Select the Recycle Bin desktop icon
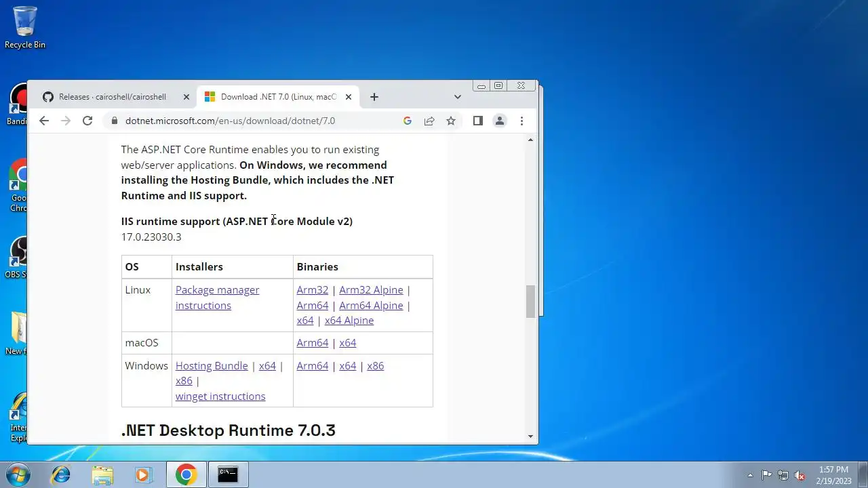868x488 pixels. pos(25,28)
